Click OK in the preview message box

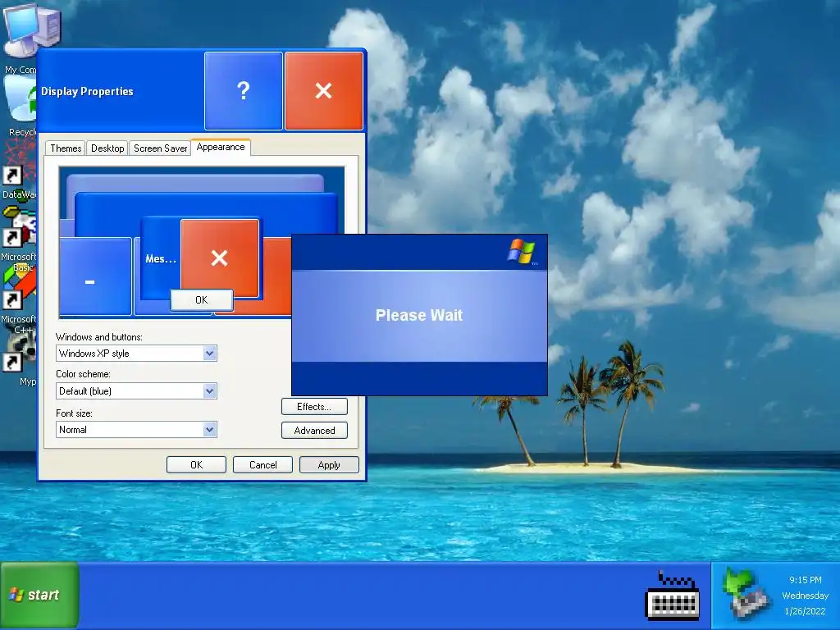tap(202, 300)
